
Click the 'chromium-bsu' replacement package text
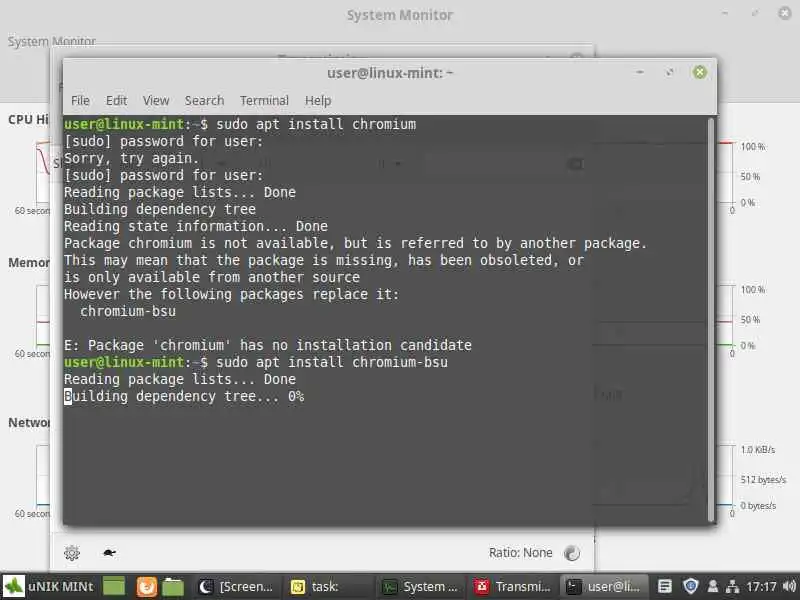(x=128, y=311)
